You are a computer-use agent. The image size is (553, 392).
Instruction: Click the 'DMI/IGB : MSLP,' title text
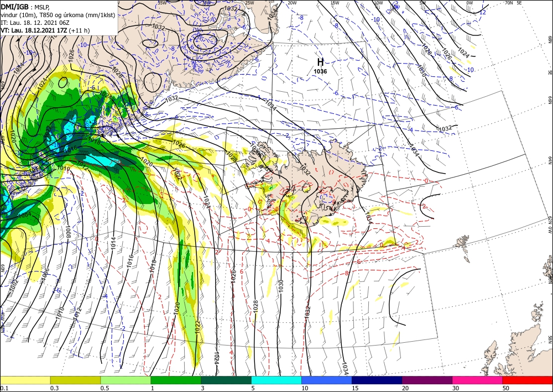click(x=24, y=6)
